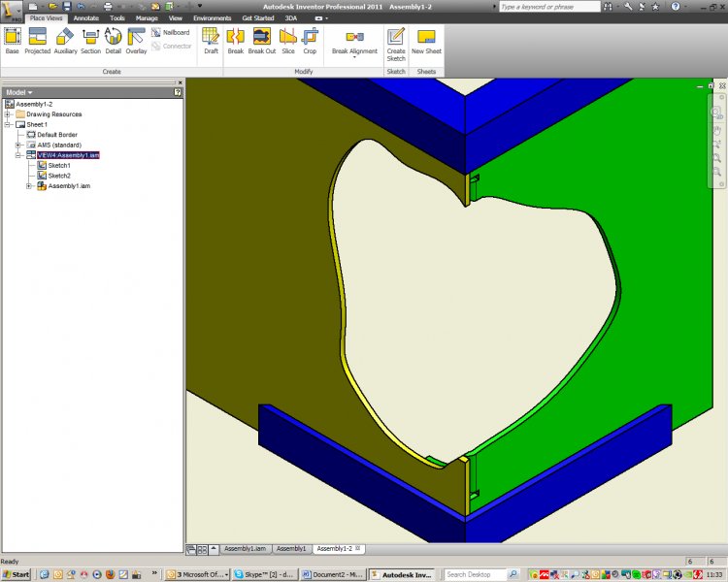The height and width of the screenshot is (582, 728).
Task: Switch to the Assembly1.iam document tab
Action: point(245,549)
